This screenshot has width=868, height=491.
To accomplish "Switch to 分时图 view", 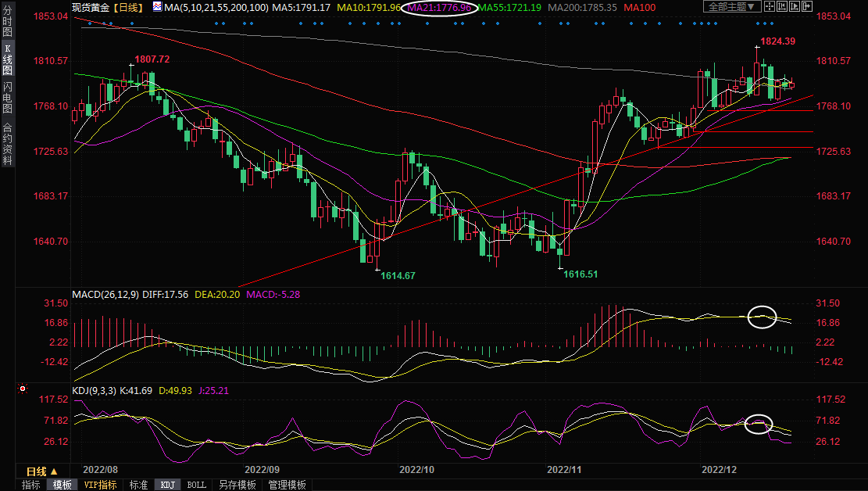I will point(7,25).
